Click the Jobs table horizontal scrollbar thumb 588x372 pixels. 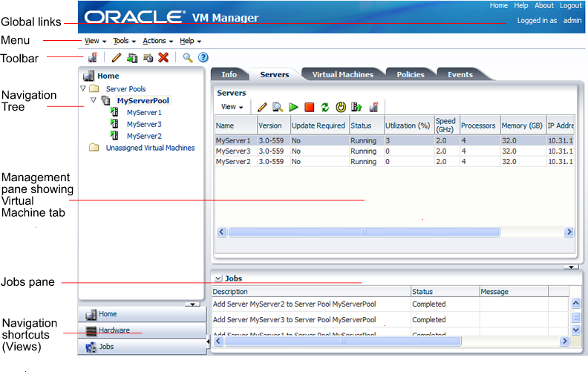[x=343, y=341]
